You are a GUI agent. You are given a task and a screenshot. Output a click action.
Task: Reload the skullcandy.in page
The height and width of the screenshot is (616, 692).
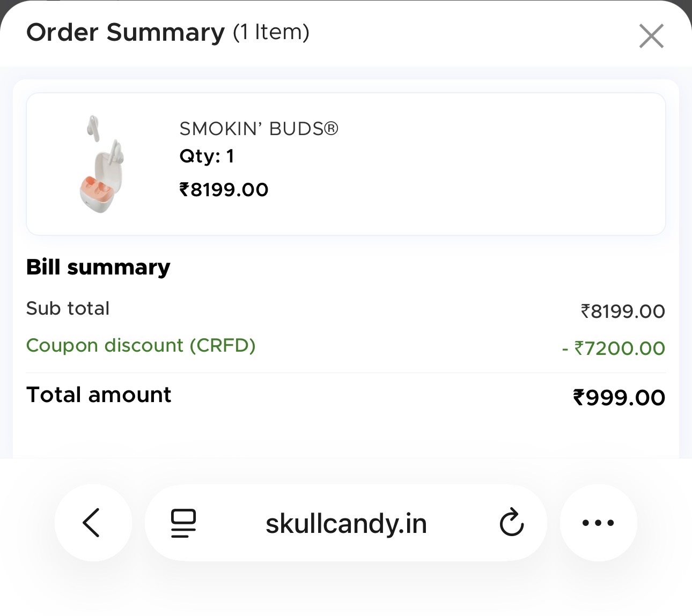tap(511, 523)
